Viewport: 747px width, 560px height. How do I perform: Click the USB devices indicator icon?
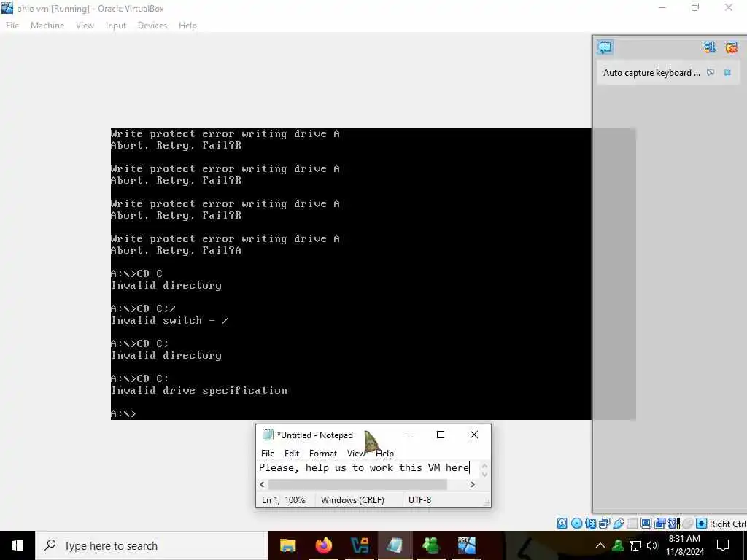point(619,524)
